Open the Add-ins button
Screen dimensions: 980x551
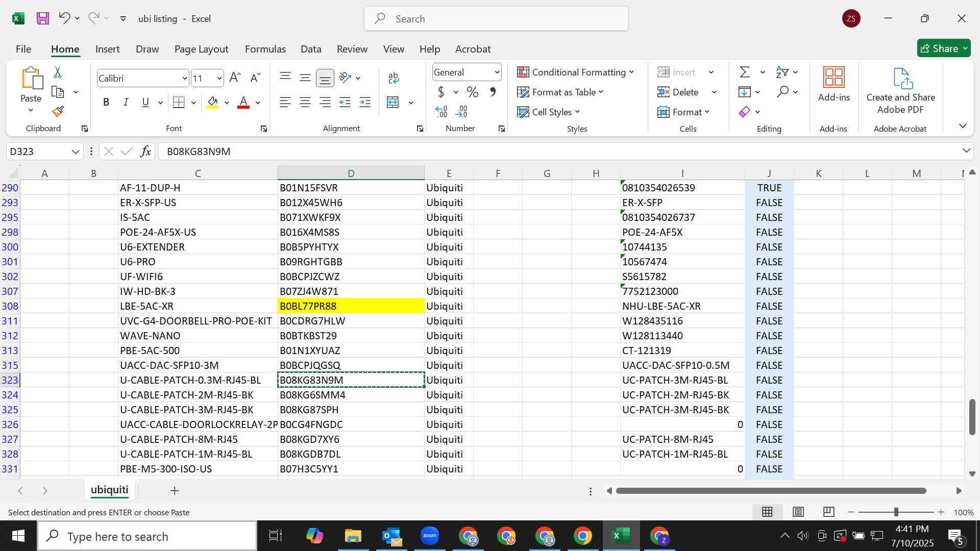click(834, 85)
